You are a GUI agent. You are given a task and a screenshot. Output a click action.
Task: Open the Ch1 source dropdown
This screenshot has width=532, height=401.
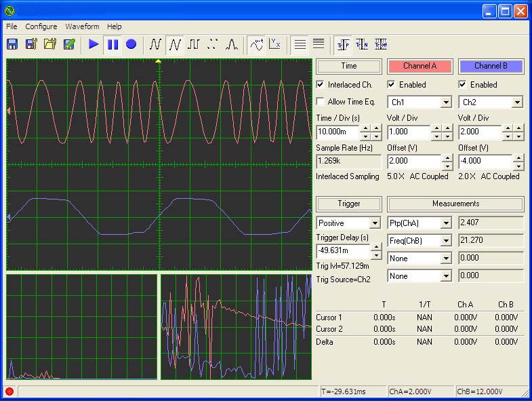tap(446, 102)
